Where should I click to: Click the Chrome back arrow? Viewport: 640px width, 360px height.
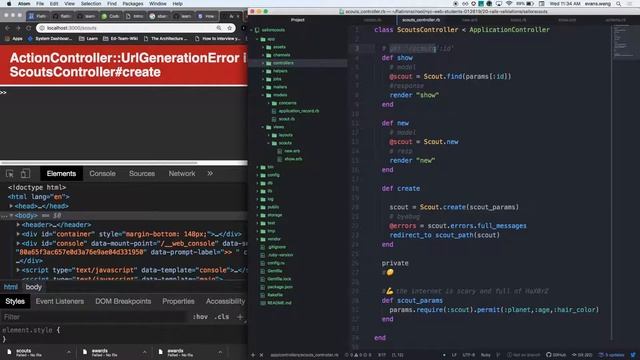(8, 28)
